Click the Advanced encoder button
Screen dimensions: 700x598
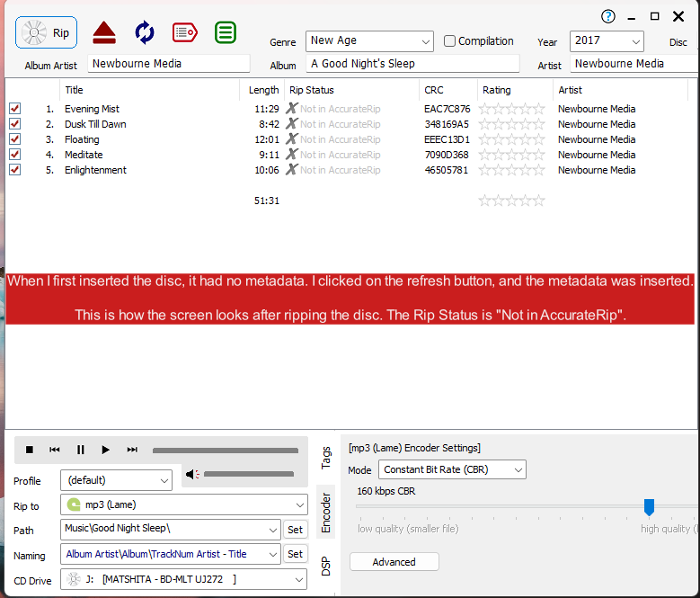(394, 562)
